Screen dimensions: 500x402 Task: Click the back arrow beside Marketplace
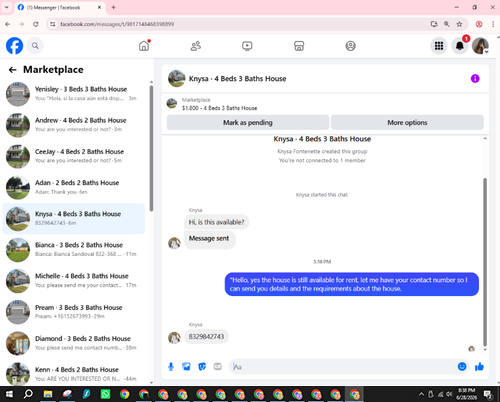12,70
